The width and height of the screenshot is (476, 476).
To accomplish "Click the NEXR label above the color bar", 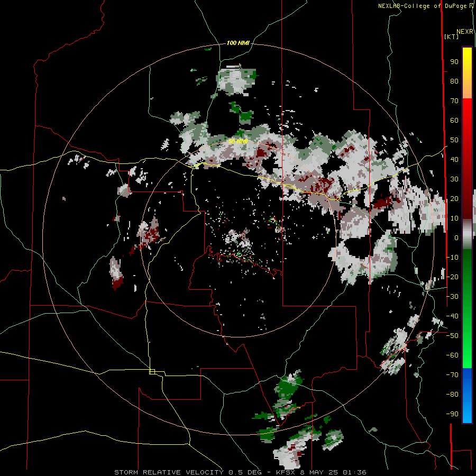I will (x=465, y=32).
